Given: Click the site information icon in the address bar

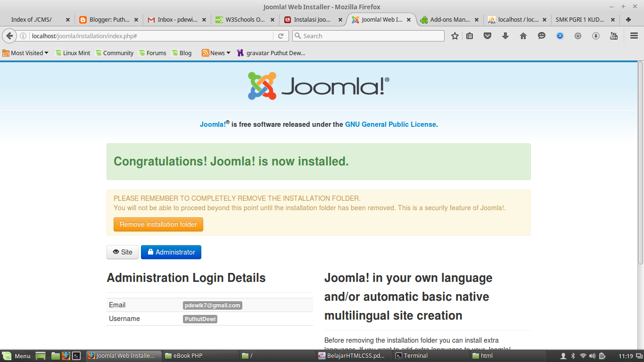Looking at the screenshot, I should [23, 36].
